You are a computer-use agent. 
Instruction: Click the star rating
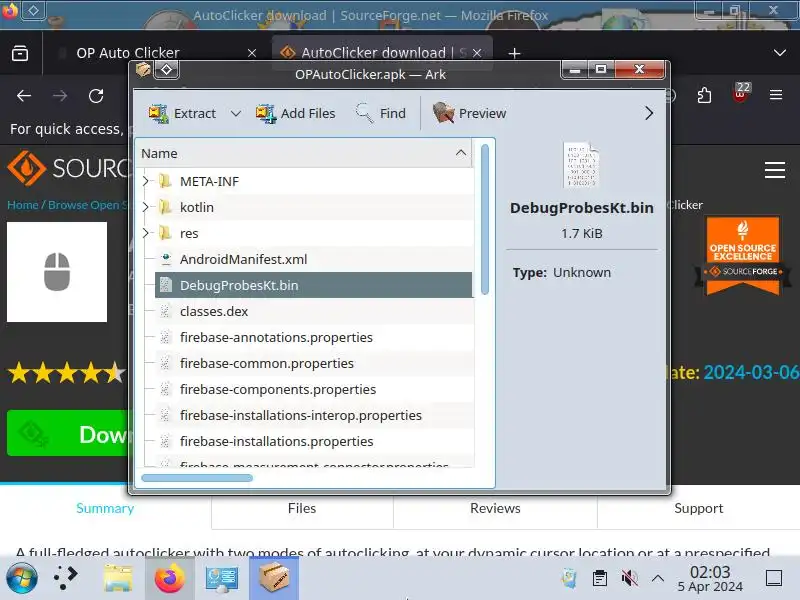[66, 373]
